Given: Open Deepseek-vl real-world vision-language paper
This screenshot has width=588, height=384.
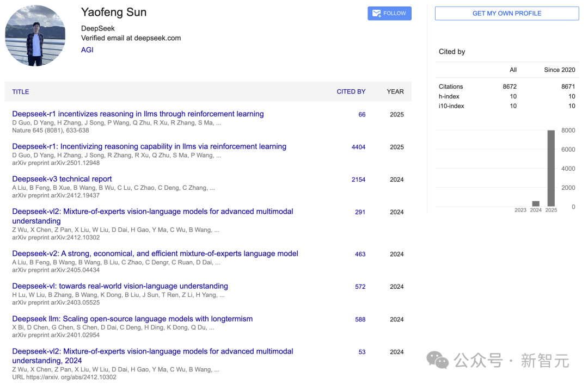Looking at the screenshot, I should click(120, 286).
